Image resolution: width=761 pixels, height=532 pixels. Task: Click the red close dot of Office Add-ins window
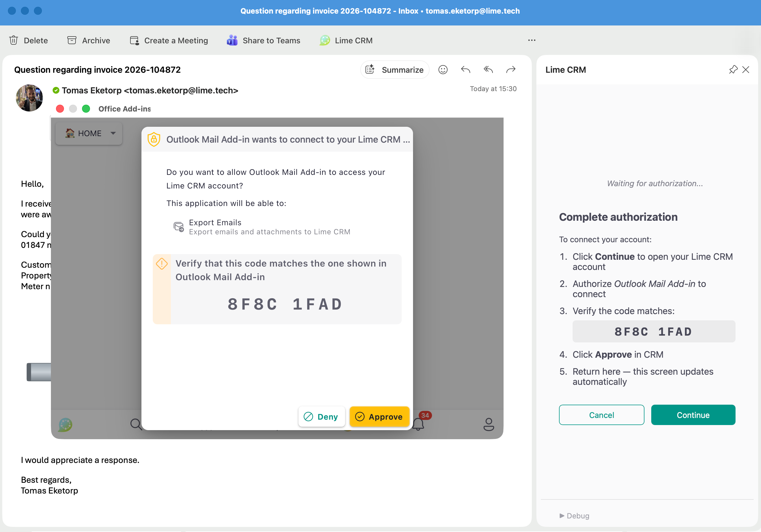click(60, 109)
